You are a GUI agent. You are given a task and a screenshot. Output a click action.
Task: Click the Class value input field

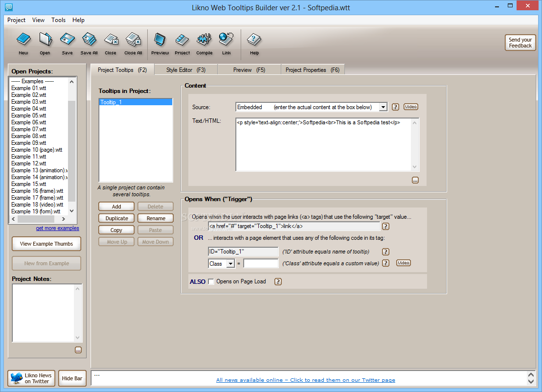click(261, 263)
